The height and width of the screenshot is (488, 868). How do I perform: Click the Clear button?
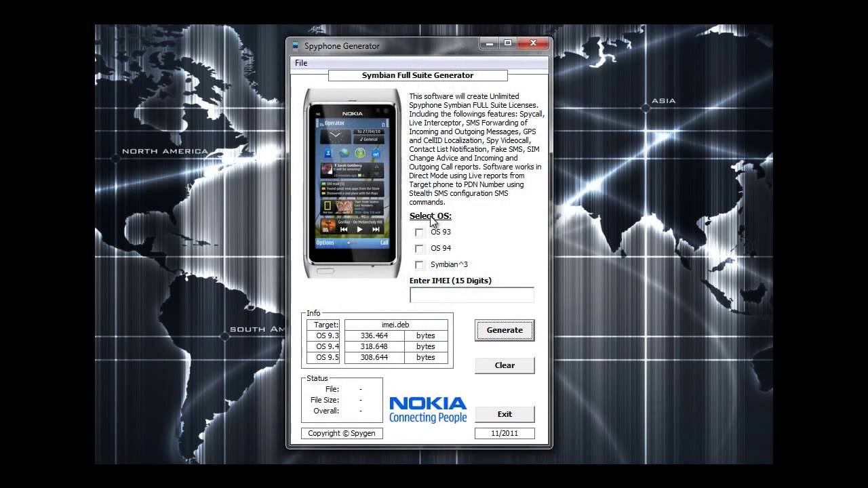coord(505,365)
